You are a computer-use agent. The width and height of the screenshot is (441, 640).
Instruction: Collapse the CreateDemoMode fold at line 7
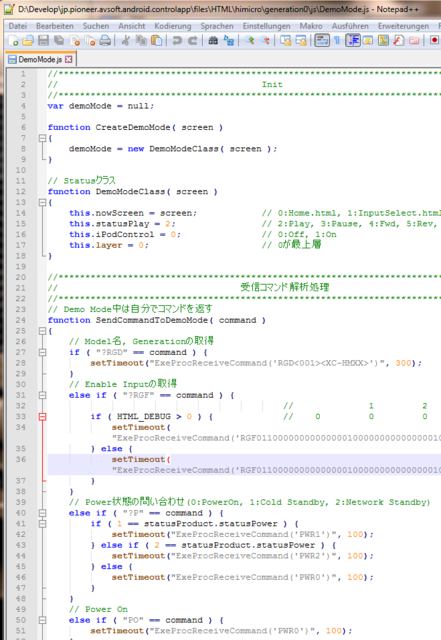pyautogui.click(x=42, y=138)
